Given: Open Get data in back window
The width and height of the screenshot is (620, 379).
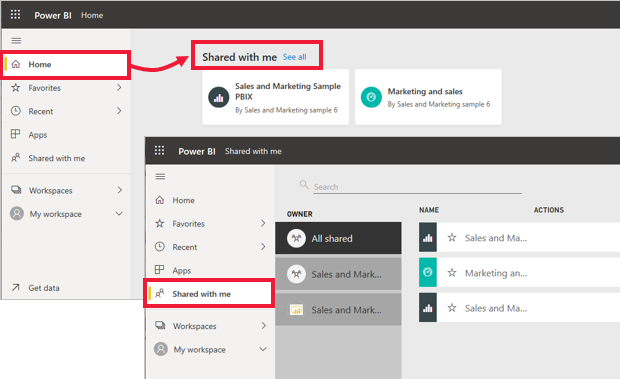Looking at the screenshot, I should (66, 288).
